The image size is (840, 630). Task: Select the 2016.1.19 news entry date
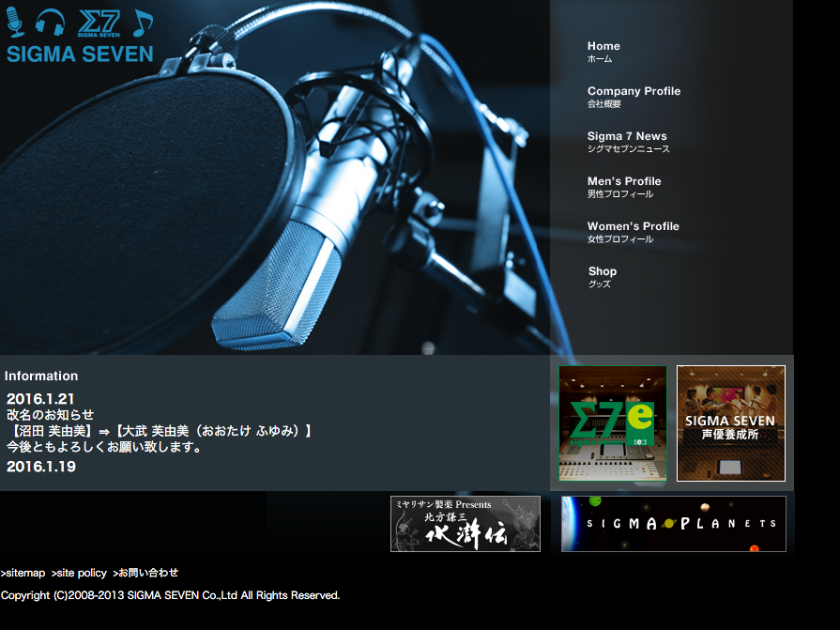[40, 467]
